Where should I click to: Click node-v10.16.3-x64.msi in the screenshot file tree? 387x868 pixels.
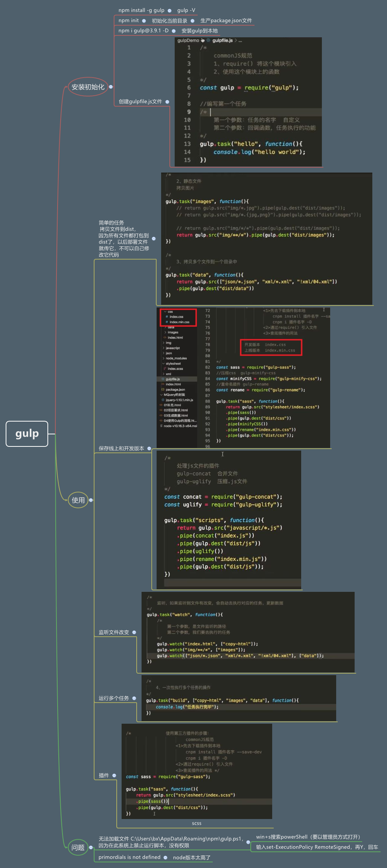[x=180, y=426]
